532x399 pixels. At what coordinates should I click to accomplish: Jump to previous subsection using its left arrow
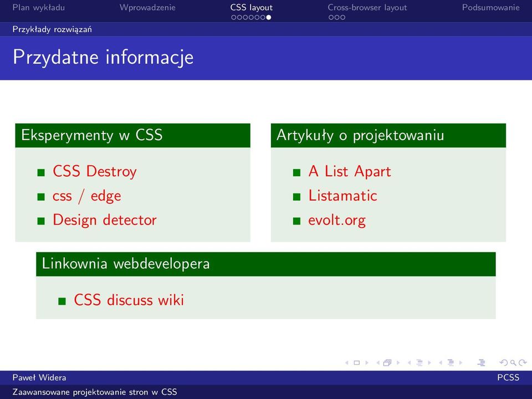point(409,362)
